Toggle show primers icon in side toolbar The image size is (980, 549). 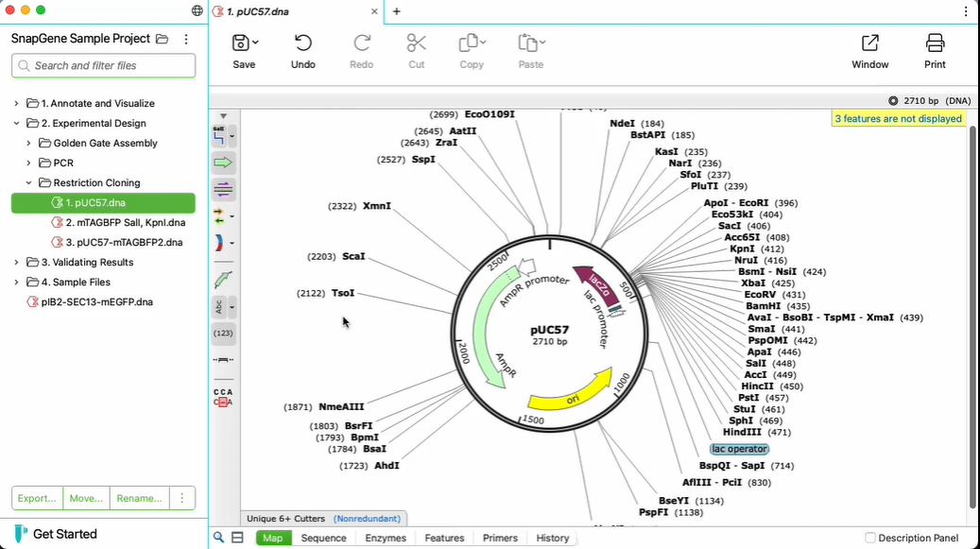pyautogui.click(x=223, y=189)
